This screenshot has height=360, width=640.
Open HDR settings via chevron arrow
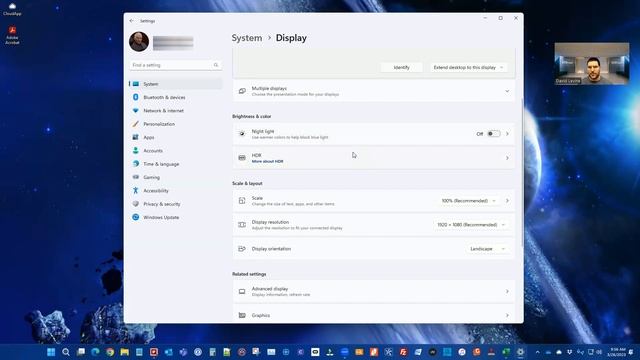507,158
